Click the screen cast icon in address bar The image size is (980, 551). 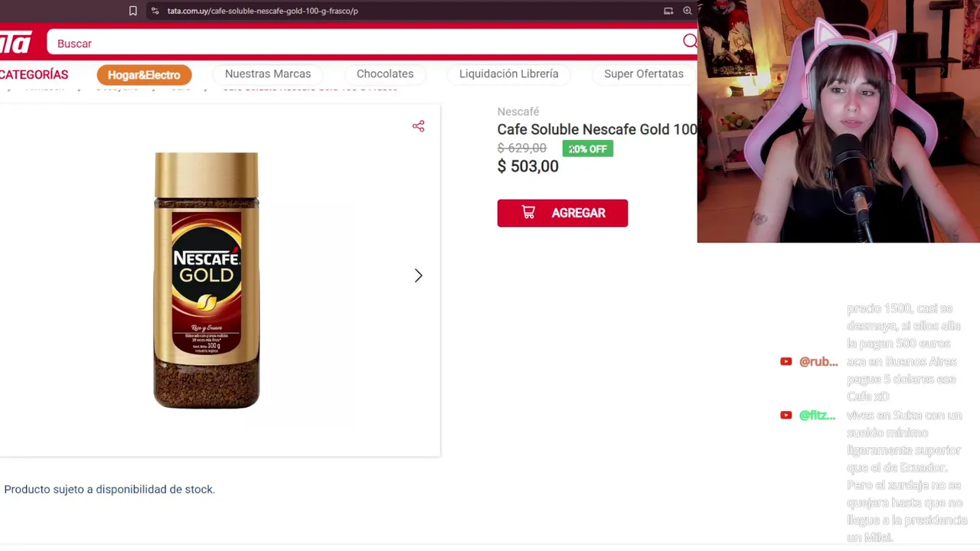(x=668, y=11)
